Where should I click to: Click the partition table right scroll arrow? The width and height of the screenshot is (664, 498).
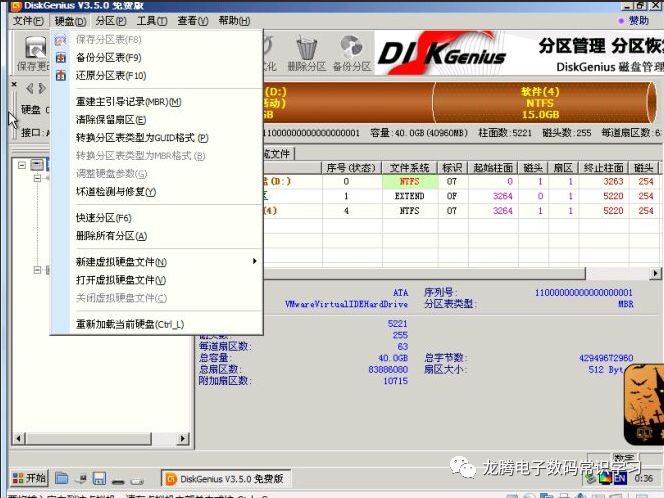[x=655, y=273]
